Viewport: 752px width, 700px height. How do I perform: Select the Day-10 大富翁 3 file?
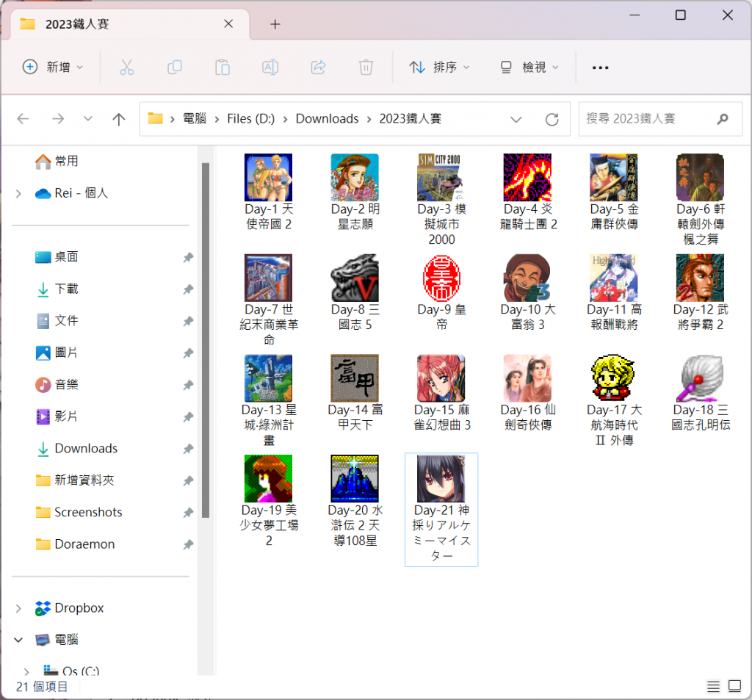pyautogui.click(x=527, y=292)
